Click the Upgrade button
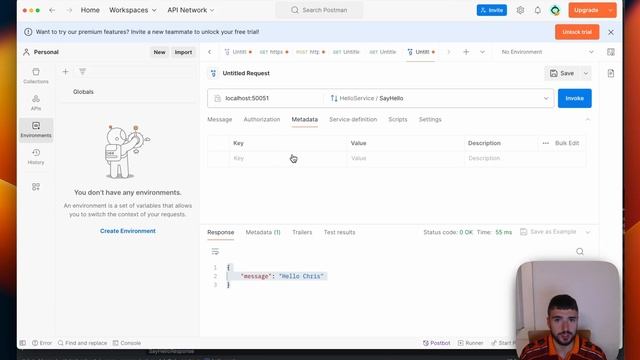Screen dimensions: 640x360 (586, 10)
